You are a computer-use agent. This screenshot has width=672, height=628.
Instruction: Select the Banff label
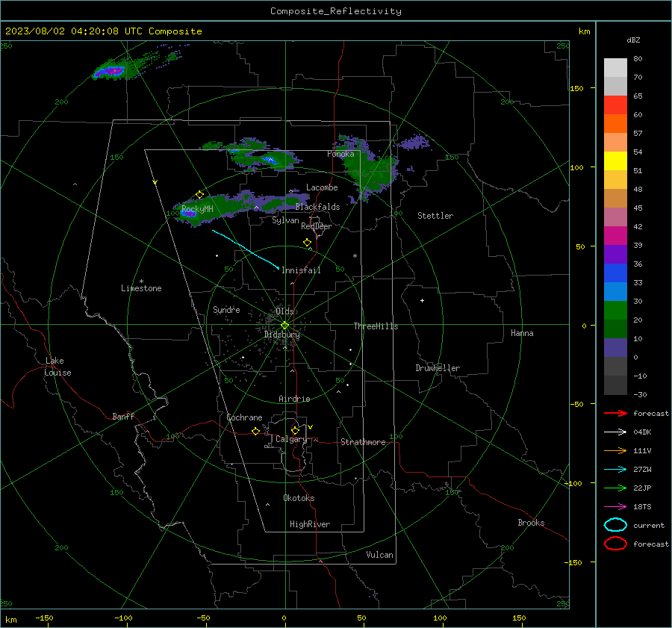pyautogui.click(x=123, y=416)
